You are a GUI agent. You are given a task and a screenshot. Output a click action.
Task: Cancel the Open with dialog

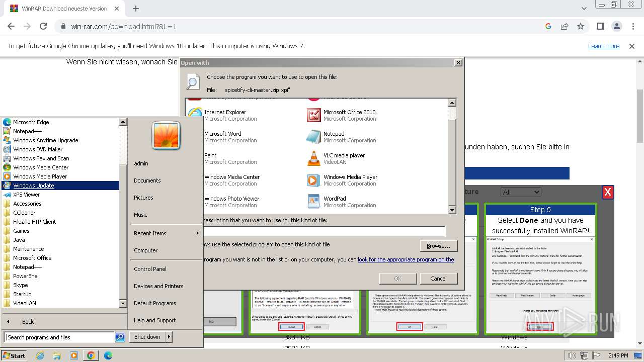pyautogui.click(x=438, y=279)
